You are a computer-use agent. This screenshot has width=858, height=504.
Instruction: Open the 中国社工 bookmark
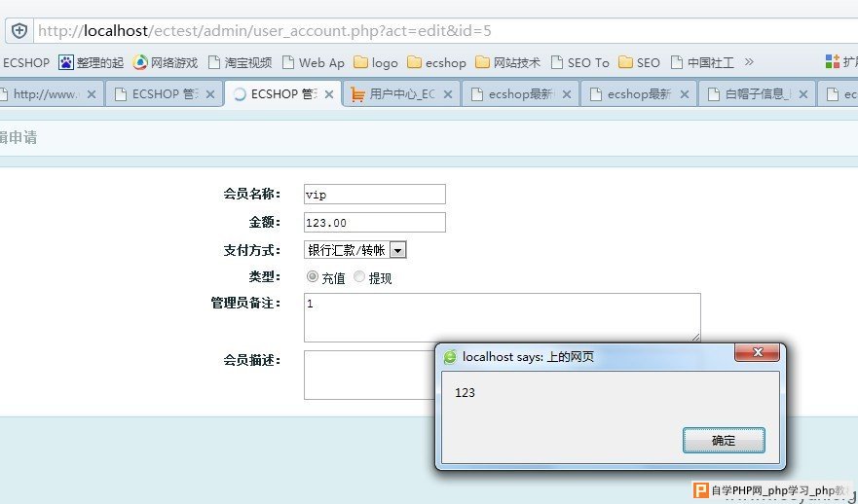pos(702,63)
